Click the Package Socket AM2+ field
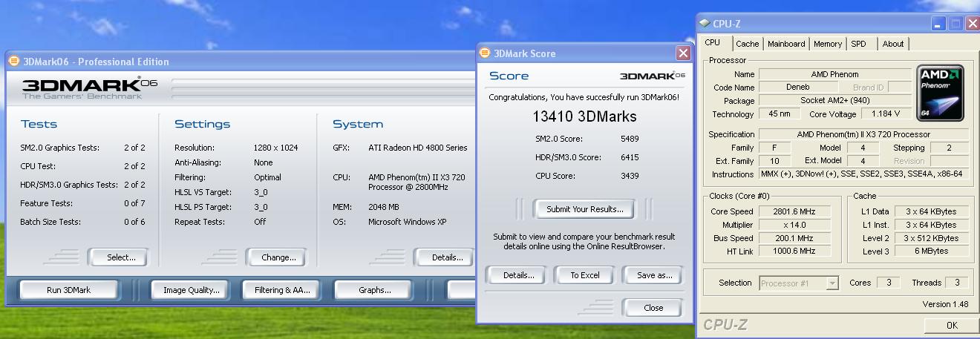Viewport: 980px width, 339px height. pyautogui.click(x=834, y=100)
